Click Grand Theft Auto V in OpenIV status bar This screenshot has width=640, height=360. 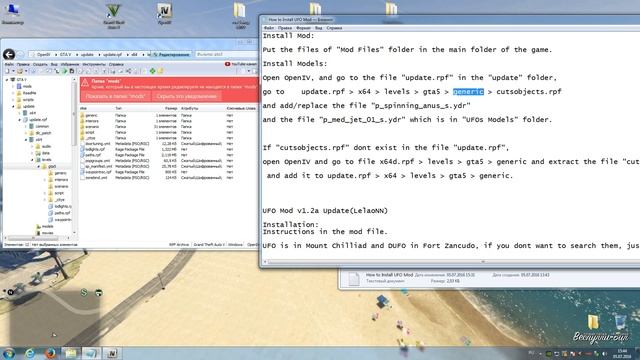(x=209, y=244)
